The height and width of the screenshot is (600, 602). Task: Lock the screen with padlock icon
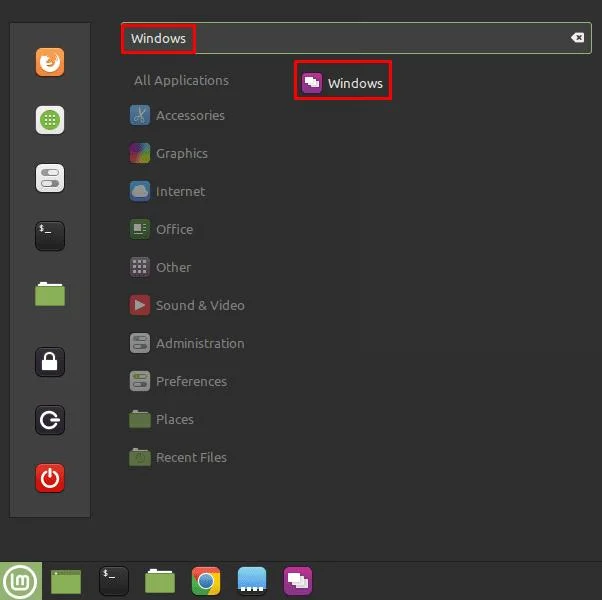click(50, 362)
